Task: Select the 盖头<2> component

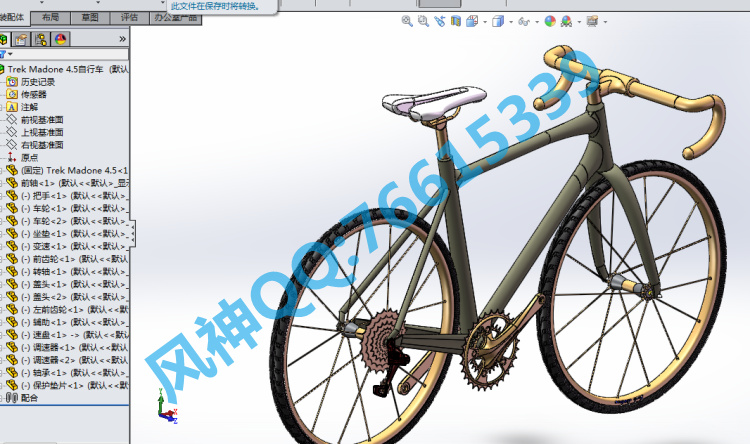Action: coord(74,297)
